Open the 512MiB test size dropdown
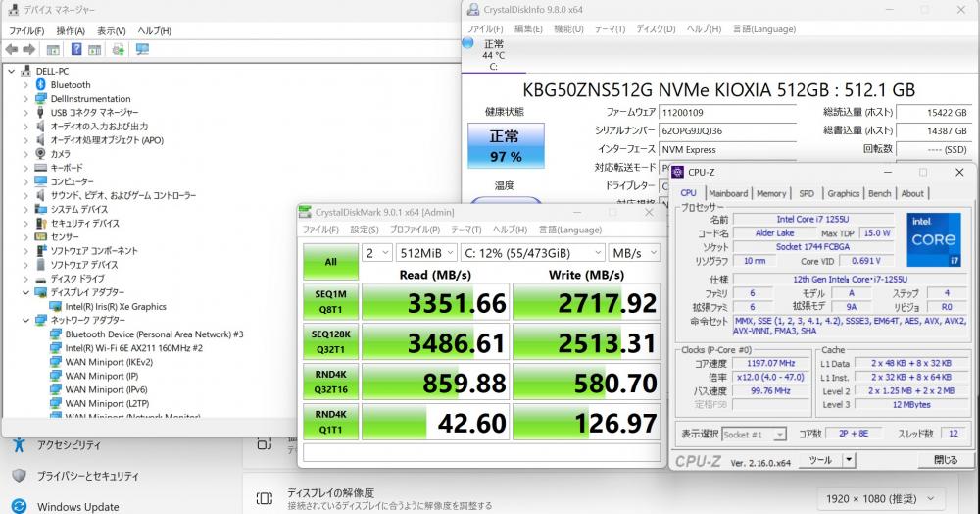This screenshot has width=980, height=514. tap(427, 253)
